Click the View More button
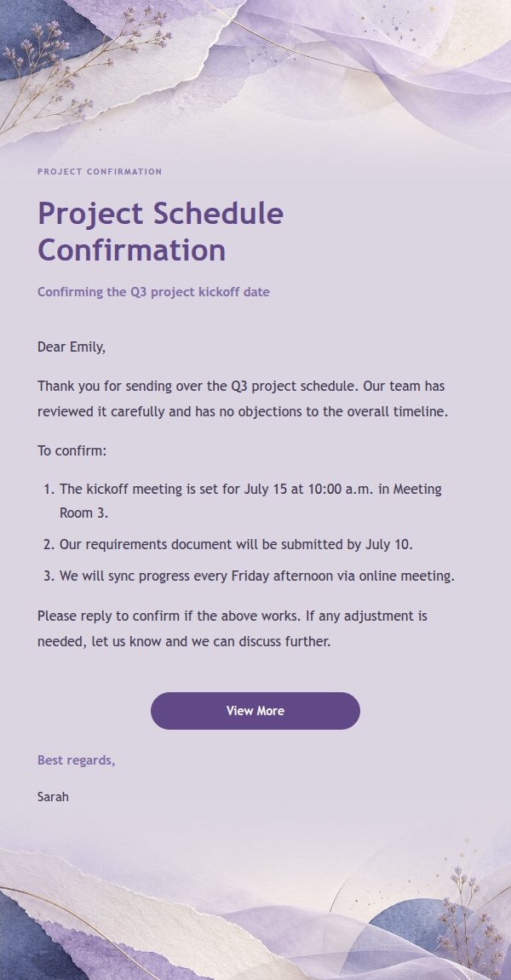The height and width of the screenshot is (980, 511). click(x=255, y=711)
